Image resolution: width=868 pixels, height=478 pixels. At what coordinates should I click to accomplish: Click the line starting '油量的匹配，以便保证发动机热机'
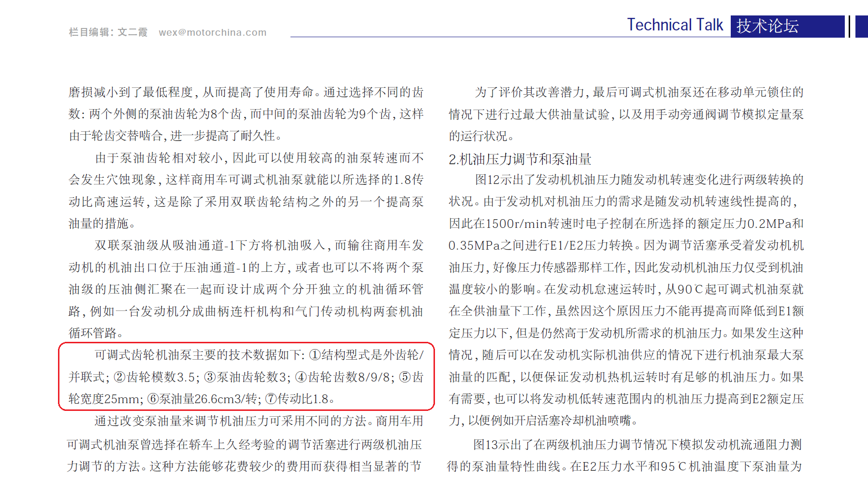coord(626,377)
